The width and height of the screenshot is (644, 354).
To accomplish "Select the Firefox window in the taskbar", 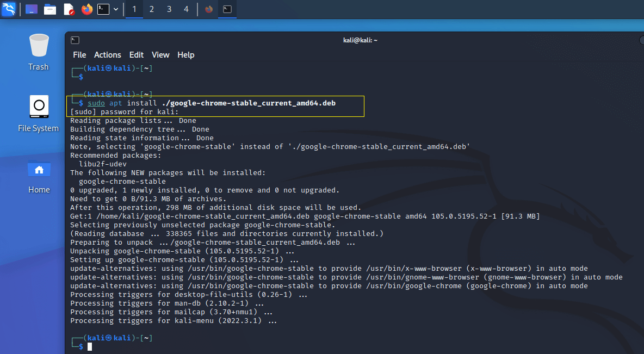I will click(209, 9).
